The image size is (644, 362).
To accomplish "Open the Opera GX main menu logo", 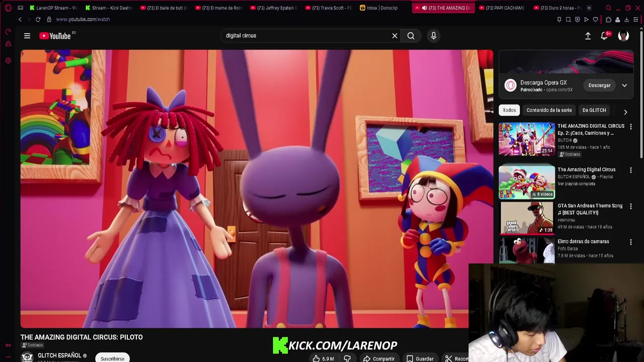I will (x=8, y=8).
